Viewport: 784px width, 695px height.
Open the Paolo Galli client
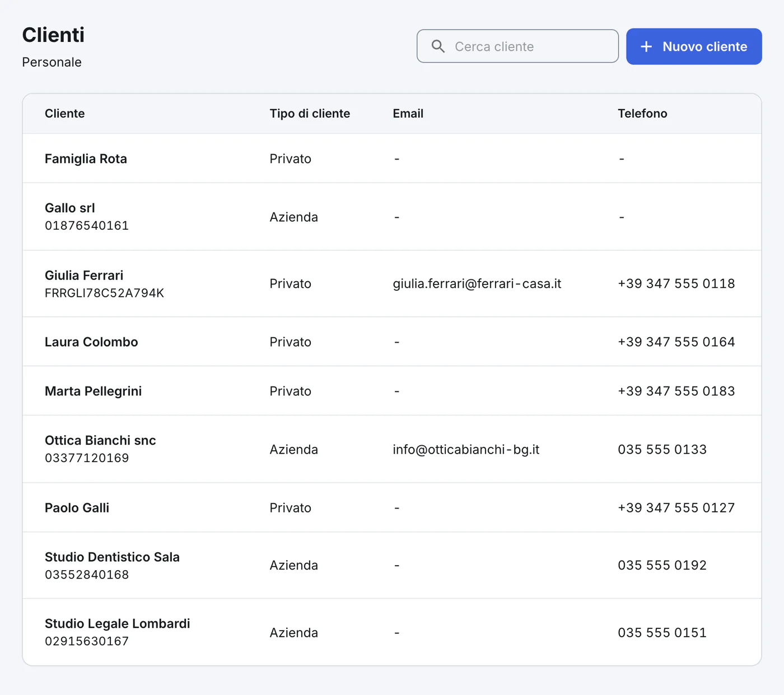click(x=392, y=507)
